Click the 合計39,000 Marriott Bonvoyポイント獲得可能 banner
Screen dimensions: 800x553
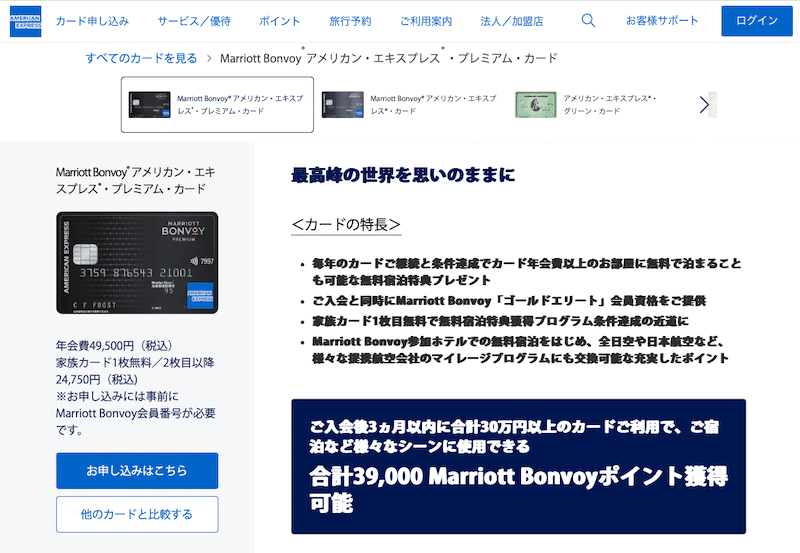518,467
